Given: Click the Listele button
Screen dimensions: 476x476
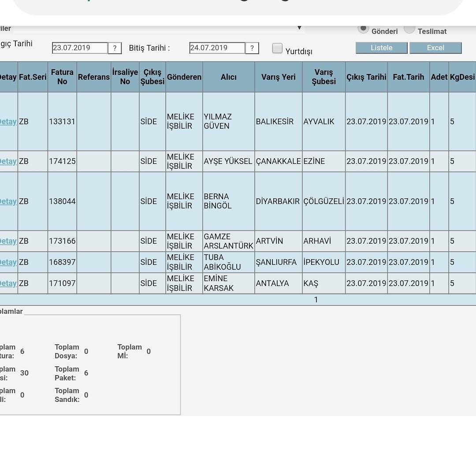Looking at the screenshot, I should point(382,48).
